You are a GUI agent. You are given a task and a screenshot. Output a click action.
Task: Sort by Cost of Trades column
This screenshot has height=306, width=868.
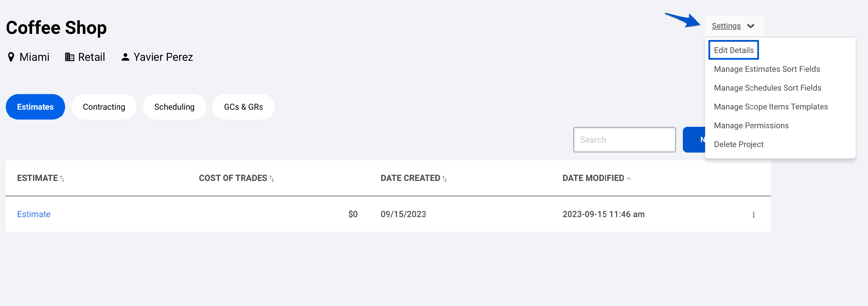coord(272,179)
